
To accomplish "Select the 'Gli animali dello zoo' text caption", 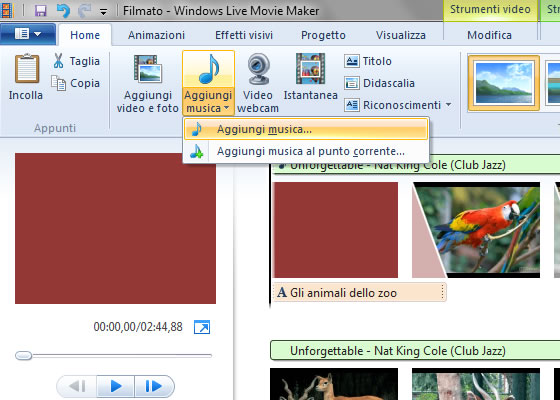I will [x=360, y=292].
